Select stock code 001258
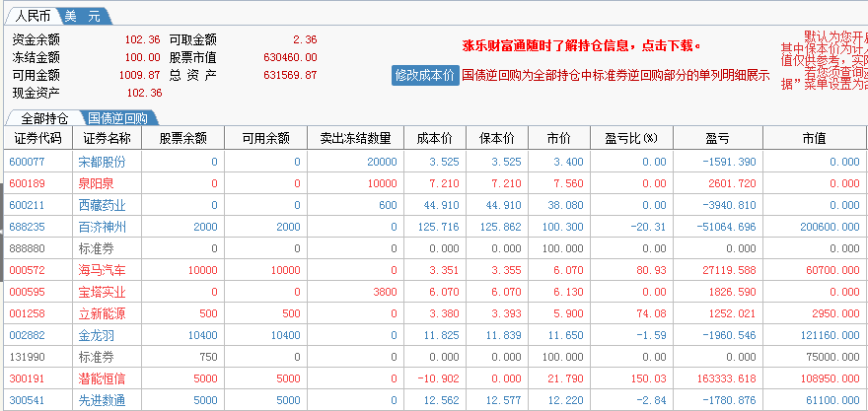 pyautogui.click(x=28, y=313)
